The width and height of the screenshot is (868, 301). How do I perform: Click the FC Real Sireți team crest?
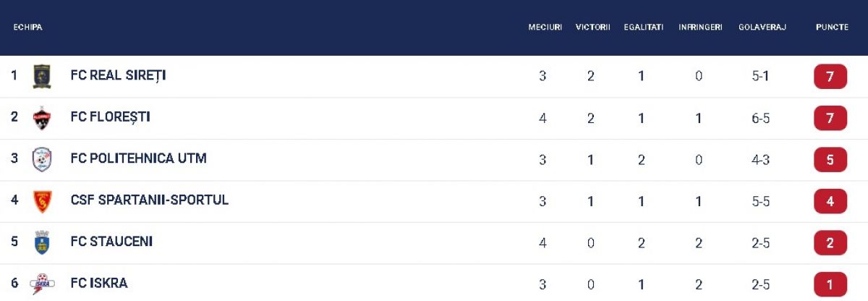[42, 76]
